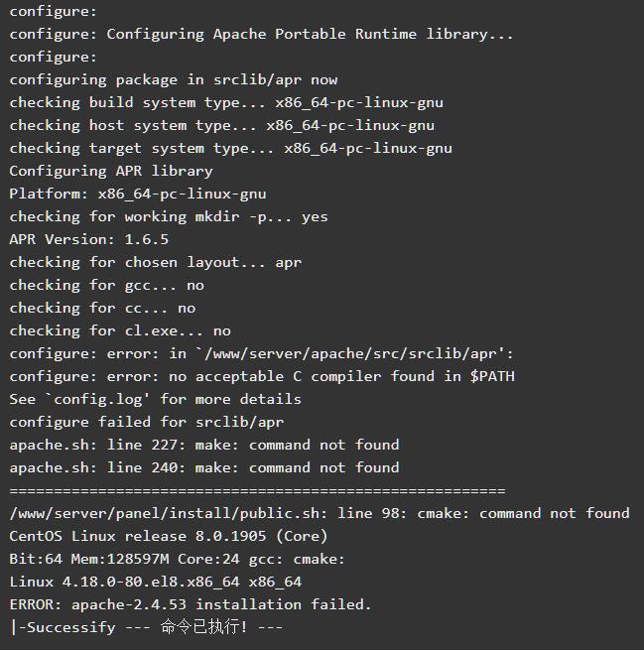Click the 'checking for gcc... no' line

point(107,285)
